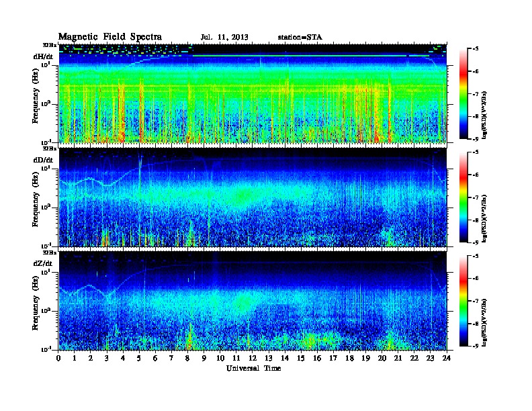Image resolution: width=532 pixels, height=411 pixels.
Task: Click the hour "22" tick label on the time axis
Action: 414,358
